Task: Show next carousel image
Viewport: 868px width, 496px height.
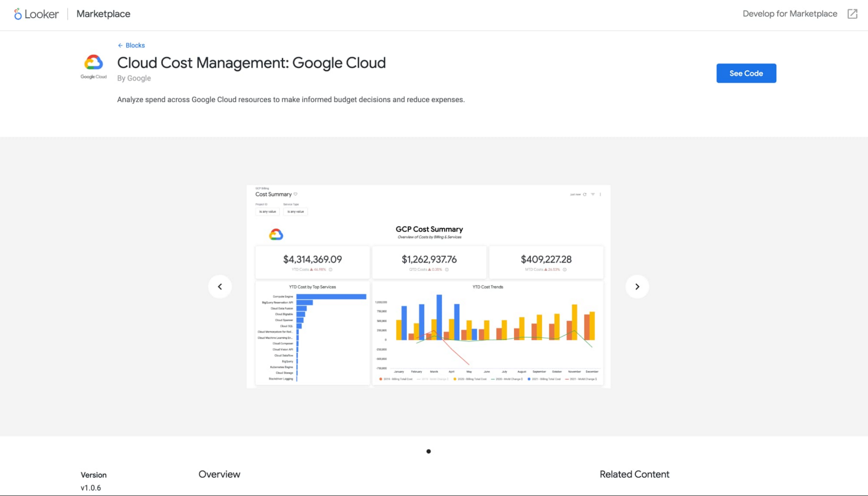Action: point(637,287)
